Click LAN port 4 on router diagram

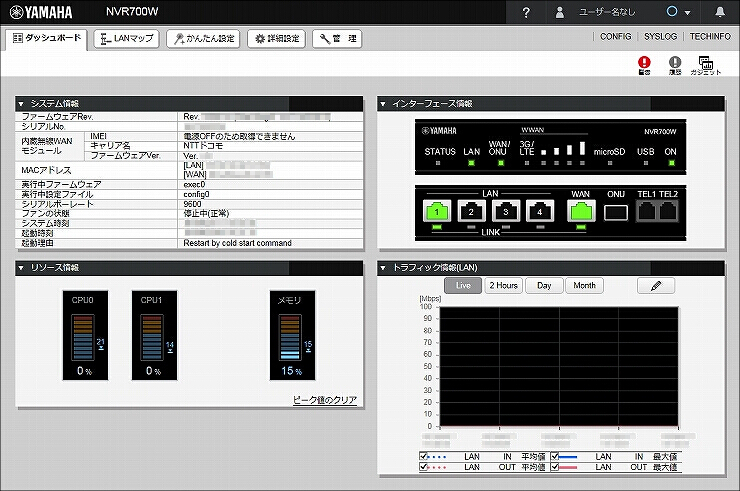pos(540,211)
